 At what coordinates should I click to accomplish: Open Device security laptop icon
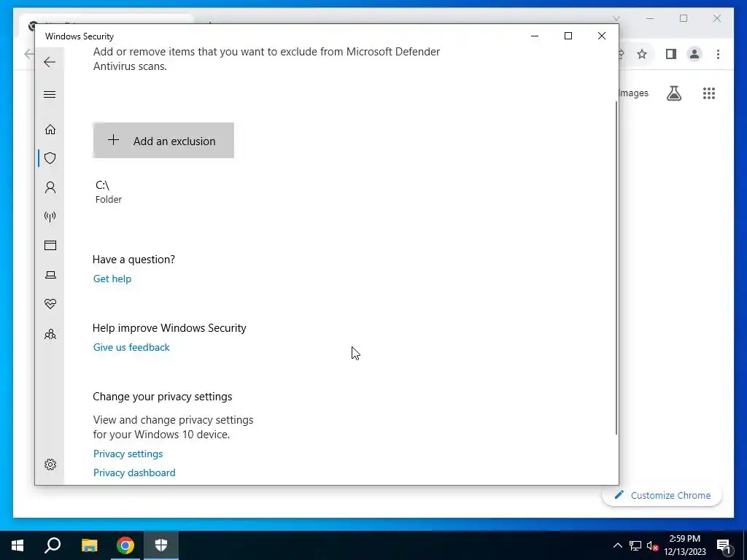point(50,275)
